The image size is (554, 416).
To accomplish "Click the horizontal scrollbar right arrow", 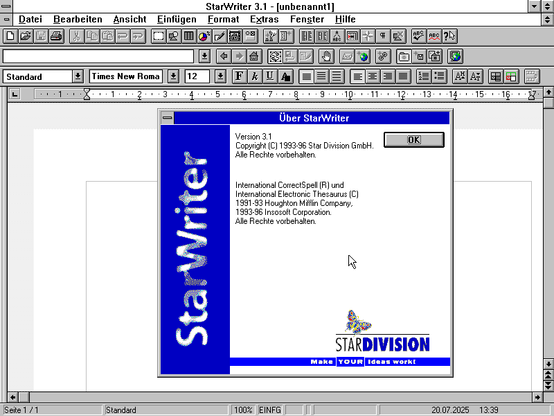I will tap(537, 397).
